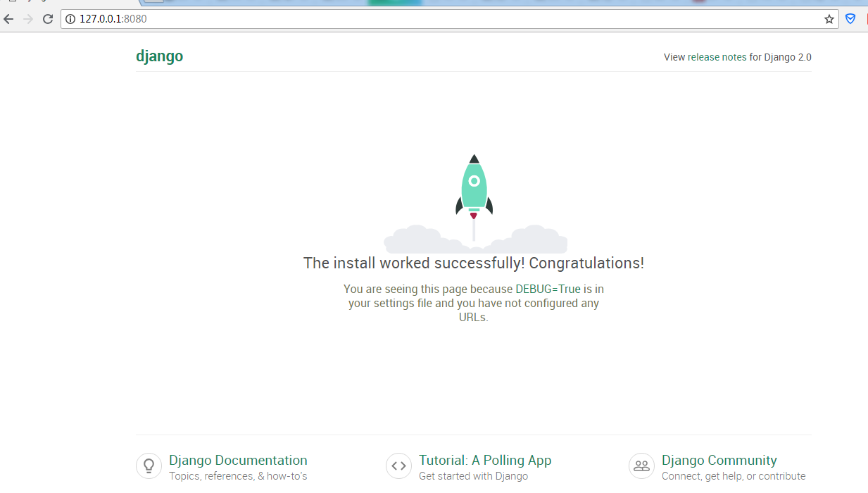Click the lightbulb documentation icon

click(x=149, y=466)
